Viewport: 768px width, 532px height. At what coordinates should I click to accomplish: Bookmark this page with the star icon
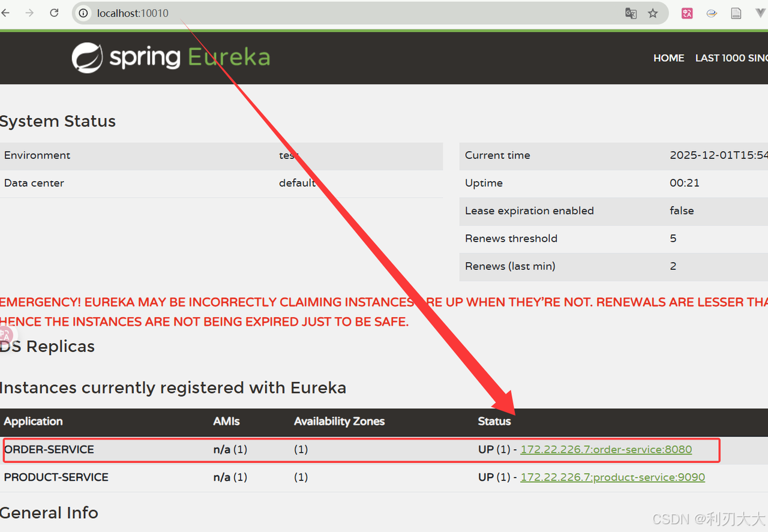[653, 13]
